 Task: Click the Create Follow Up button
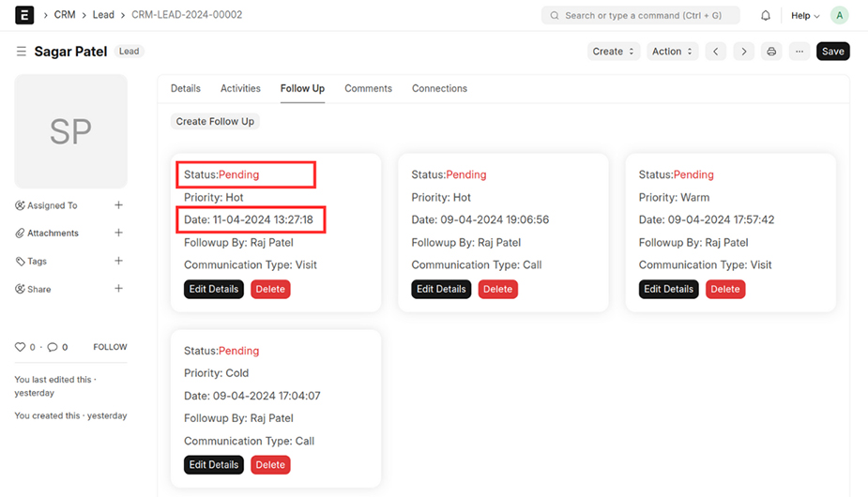coord(215,121)
